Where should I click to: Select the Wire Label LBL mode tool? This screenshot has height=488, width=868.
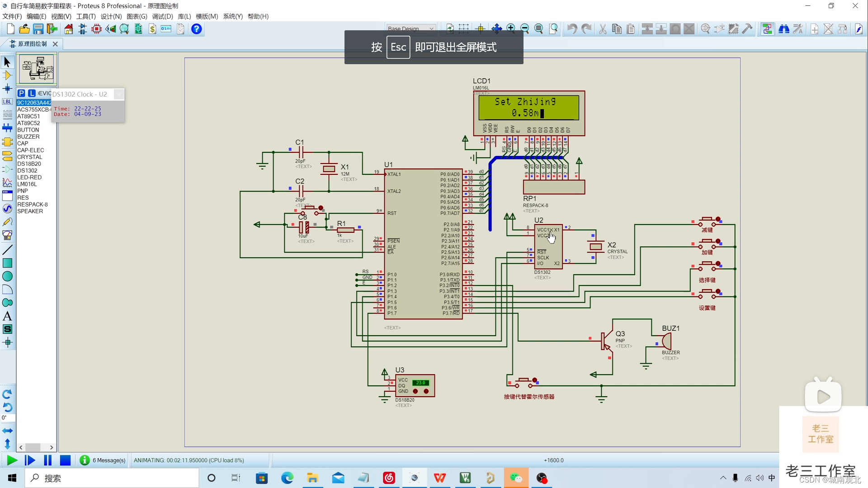7,102
